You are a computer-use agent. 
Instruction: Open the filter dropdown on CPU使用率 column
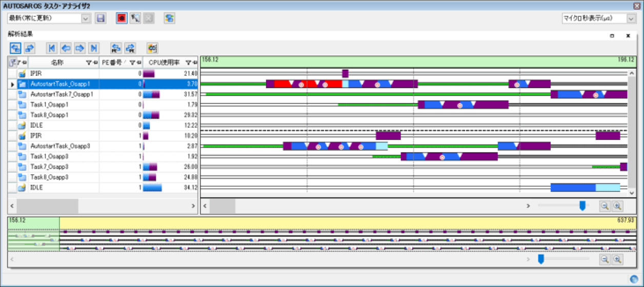[x=188, y=63]
